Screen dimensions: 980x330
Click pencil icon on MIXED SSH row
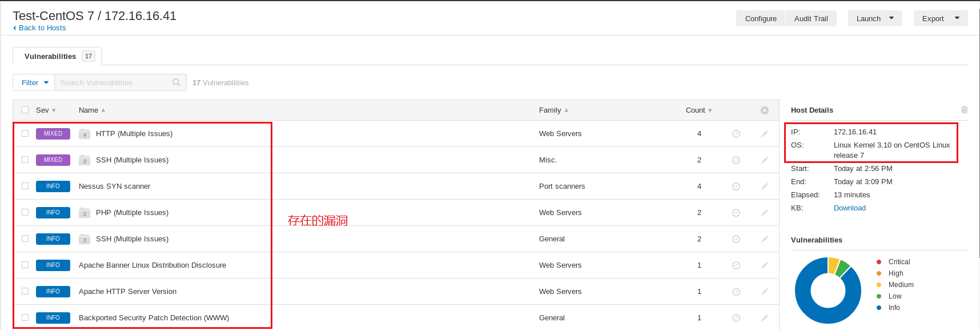coord(765,160)
